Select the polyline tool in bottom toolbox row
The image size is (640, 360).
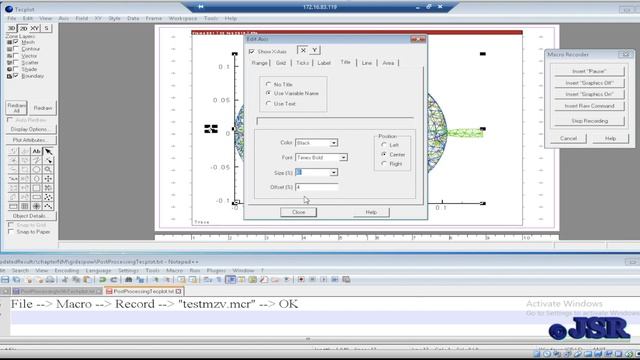pos(48,206)
